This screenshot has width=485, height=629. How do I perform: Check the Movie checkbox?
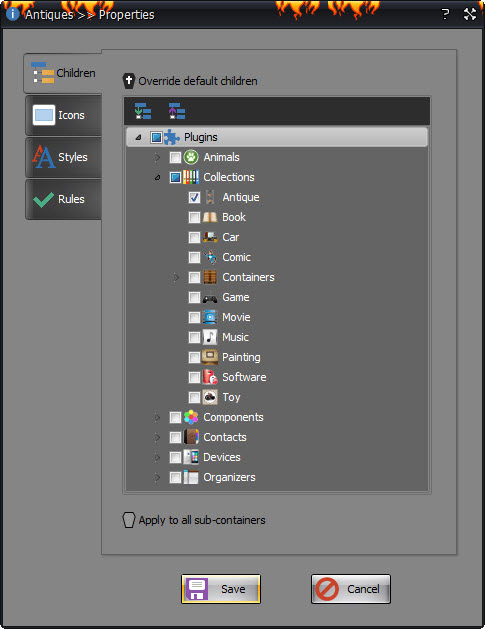[x=195, y=317]
